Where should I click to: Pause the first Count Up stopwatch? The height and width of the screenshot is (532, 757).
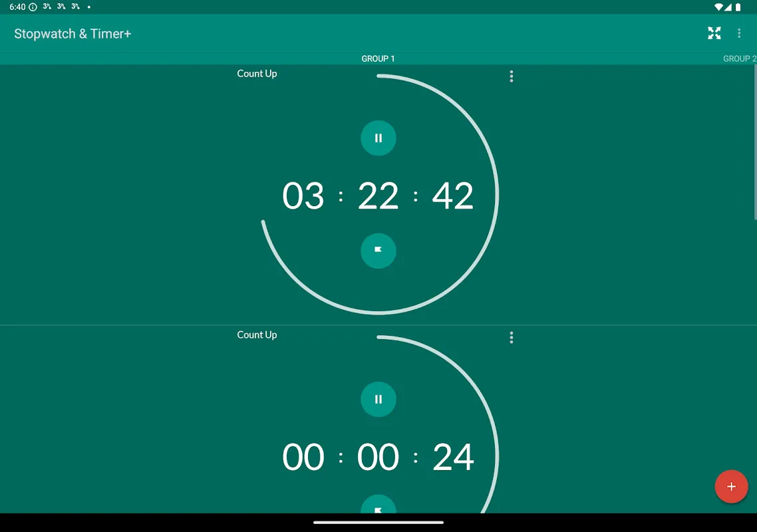[378, 138]
